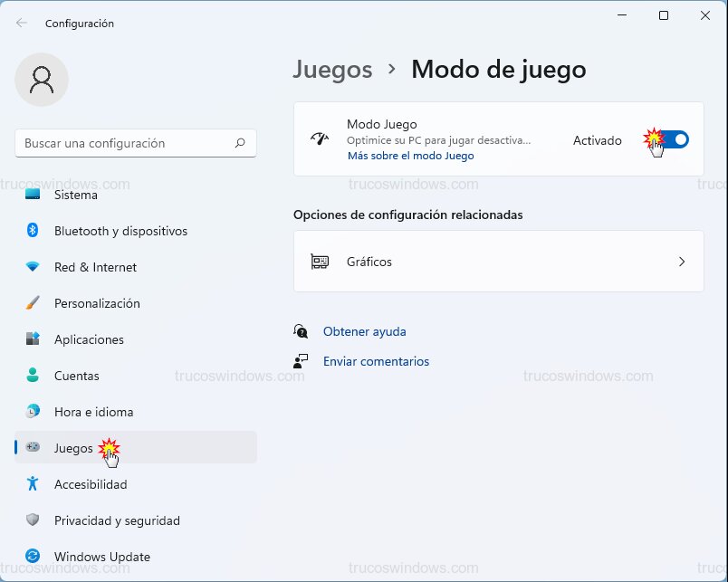
Task: Click the Buscar una configuración search box
Action: click(135, 143)
